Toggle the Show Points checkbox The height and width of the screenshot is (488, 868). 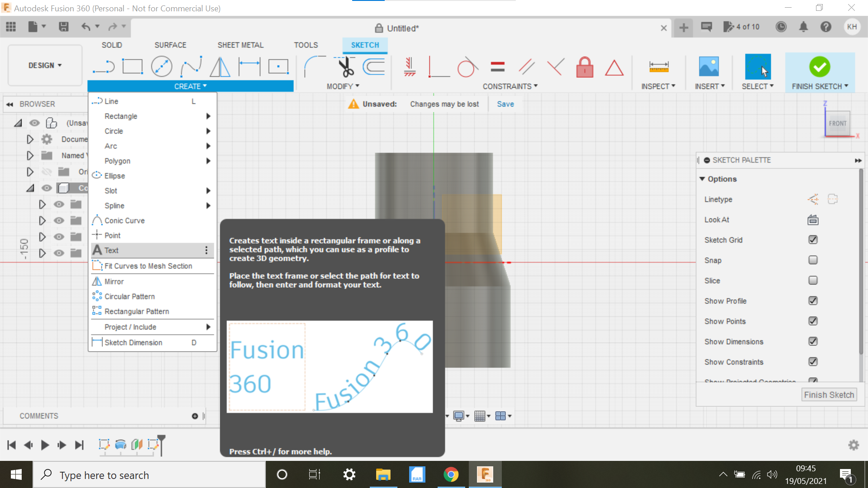[x=813, y=321]
